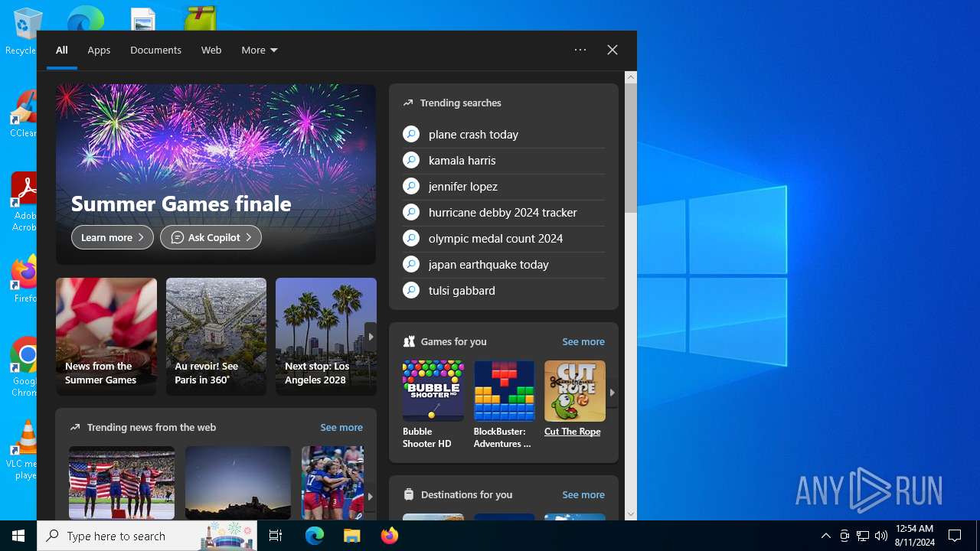The height and width of the screenshot is (551, 980).
Task: Open Google Chrome desktop shortcut
Action: point(24,367)
